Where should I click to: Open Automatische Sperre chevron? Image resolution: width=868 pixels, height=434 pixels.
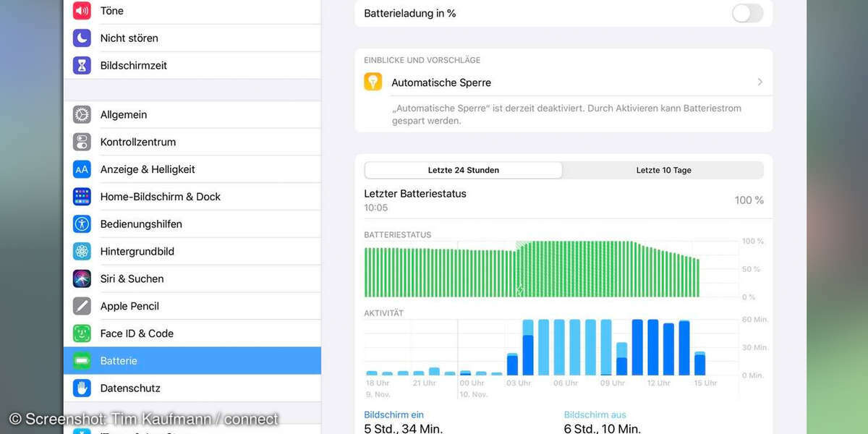pyautogui.click(x=759, y=82)
